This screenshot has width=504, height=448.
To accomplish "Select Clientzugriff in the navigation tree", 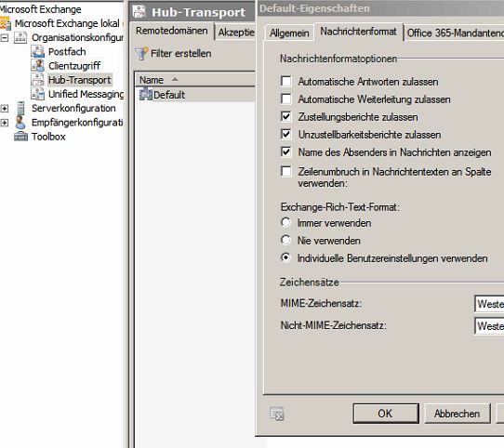I will (74, 66).
